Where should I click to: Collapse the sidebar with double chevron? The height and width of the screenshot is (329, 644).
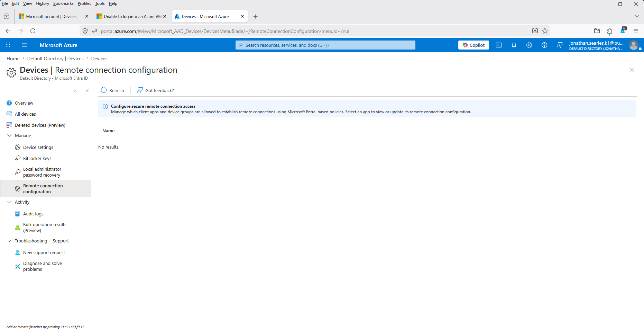pos(87,90)
